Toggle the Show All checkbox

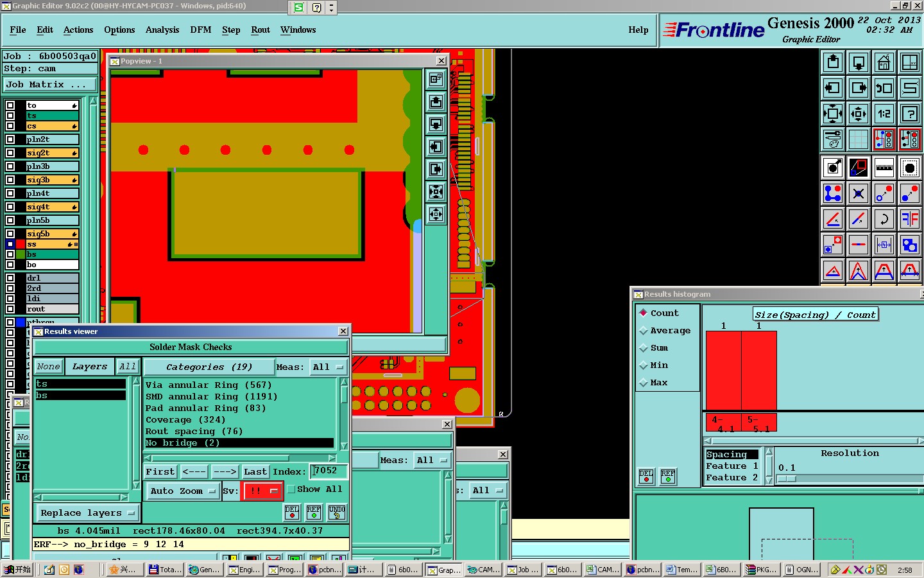click(291, 489)
